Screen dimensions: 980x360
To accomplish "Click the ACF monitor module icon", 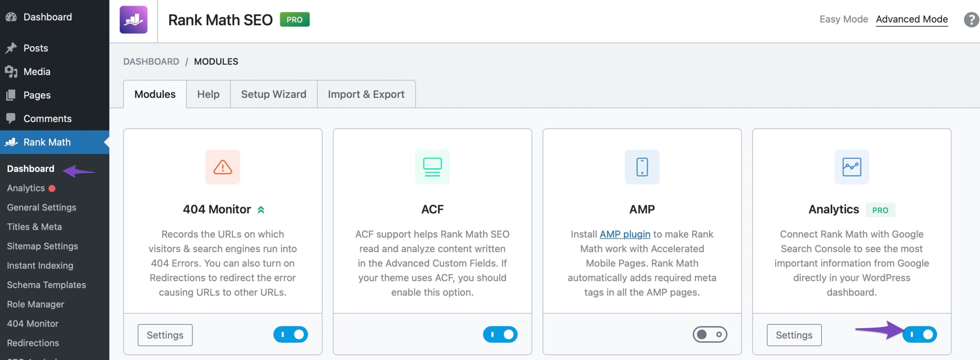I will (x=433, y=167).
